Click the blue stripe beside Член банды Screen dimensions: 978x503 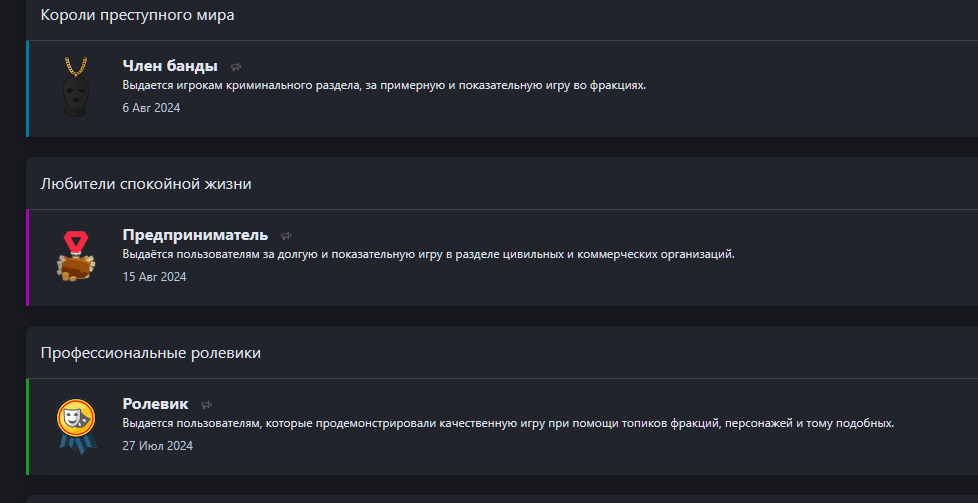[27, 89]
